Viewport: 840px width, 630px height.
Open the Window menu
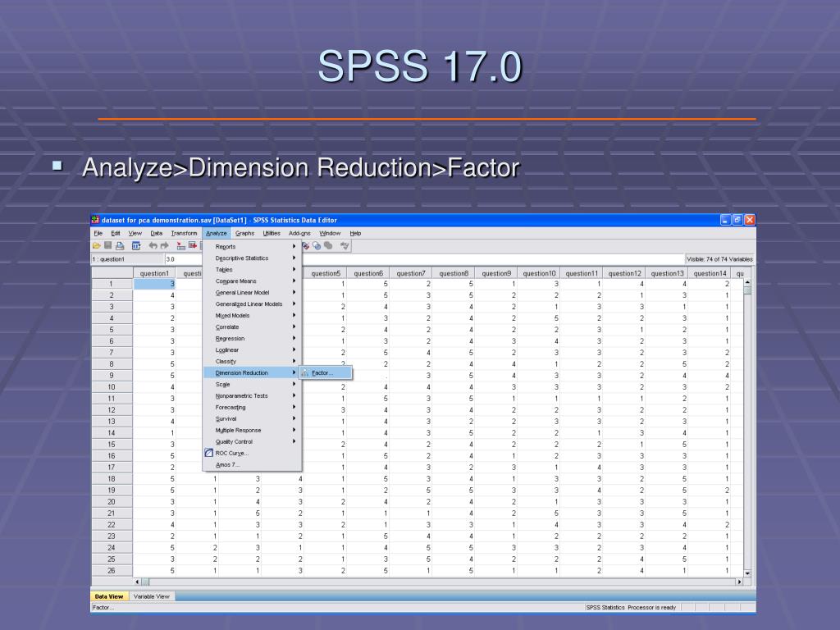click(x=330, y=233)
